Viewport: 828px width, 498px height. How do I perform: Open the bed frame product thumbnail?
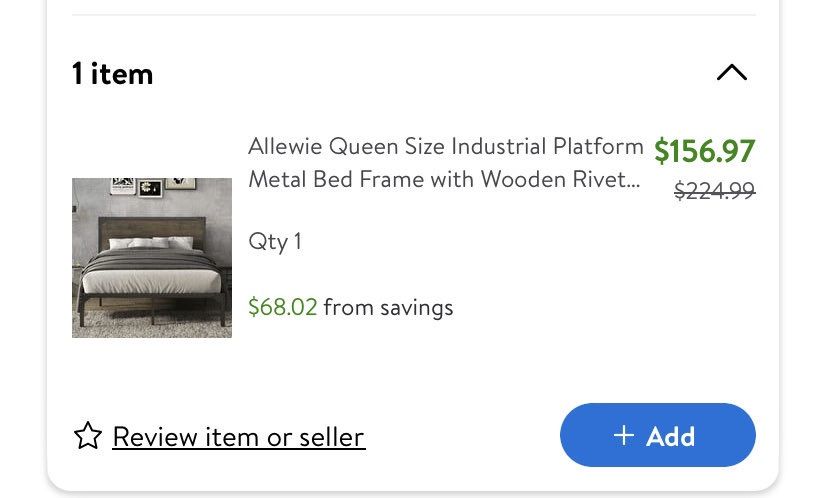pos(152,258)
